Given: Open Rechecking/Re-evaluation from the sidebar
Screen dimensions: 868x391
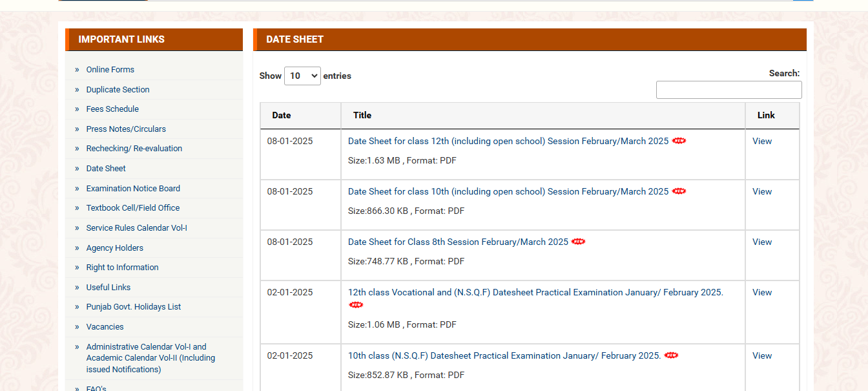Looking at the screenshot, I should [134, 148].
